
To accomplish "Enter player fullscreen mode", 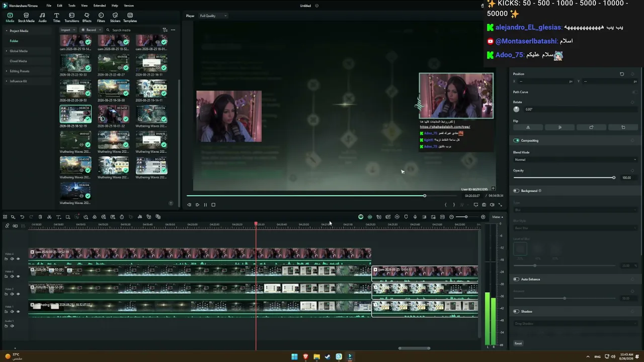I will (500, 205).
